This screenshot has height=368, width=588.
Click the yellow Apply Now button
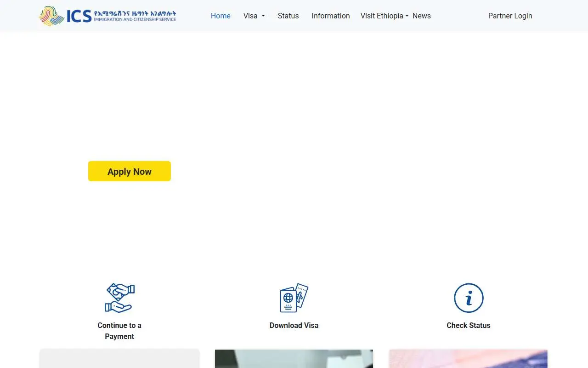130,171
